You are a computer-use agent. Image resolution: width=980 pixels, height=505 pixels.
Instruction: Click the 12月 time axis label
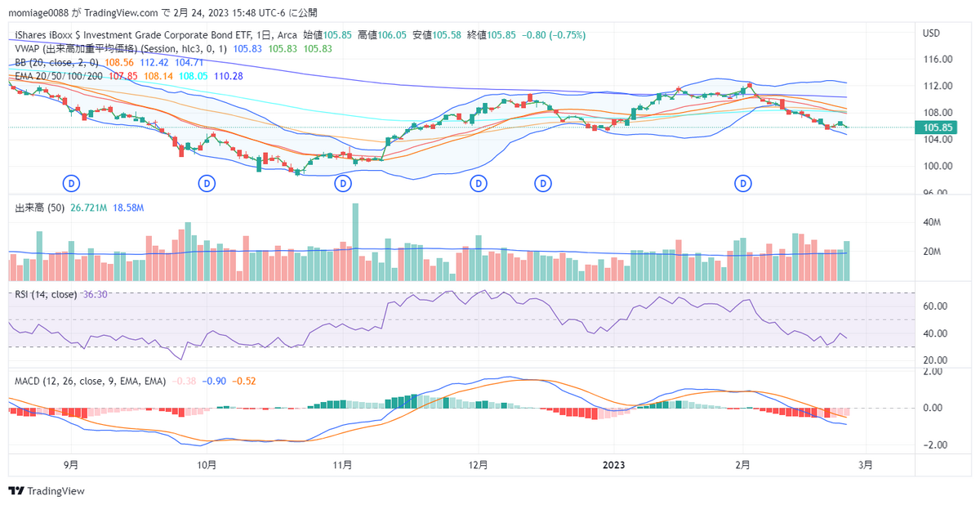click(479, 464)
